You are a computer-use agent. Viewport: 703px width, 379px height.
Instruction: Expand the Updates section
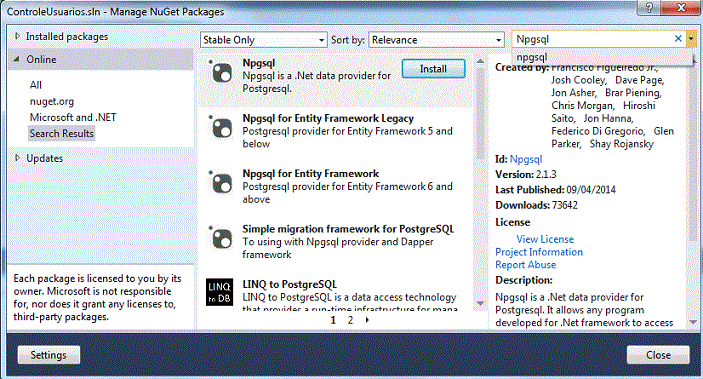[17, 158]
